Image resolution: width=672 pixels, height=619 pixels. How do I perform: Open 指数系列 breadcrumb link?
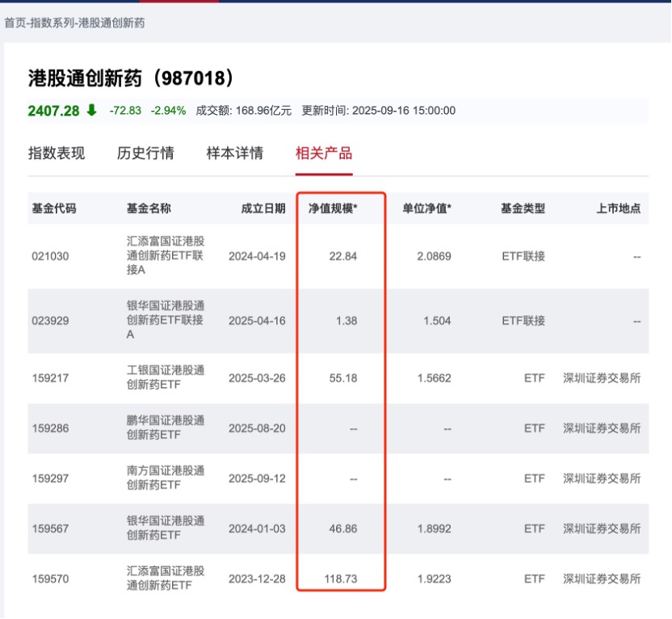point(52,23)
